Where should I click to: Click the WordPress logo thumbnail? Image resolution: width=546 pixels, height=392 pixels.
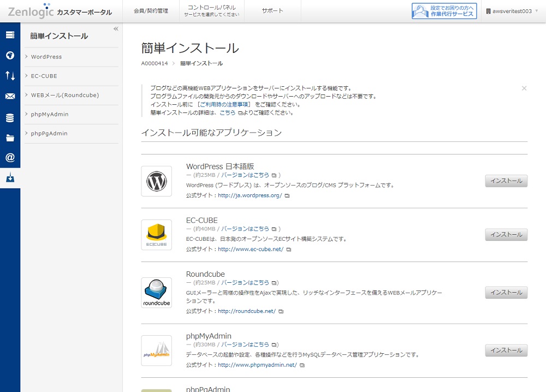(156, 181)
